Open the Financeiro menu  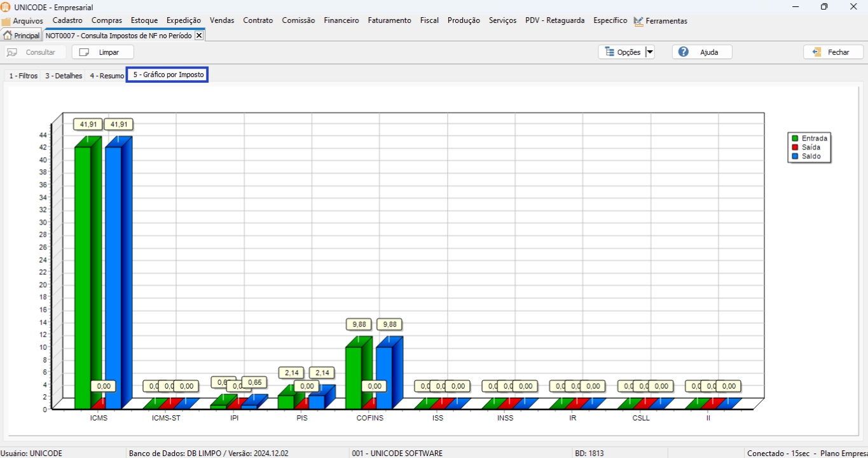click(x=341, y=20)
